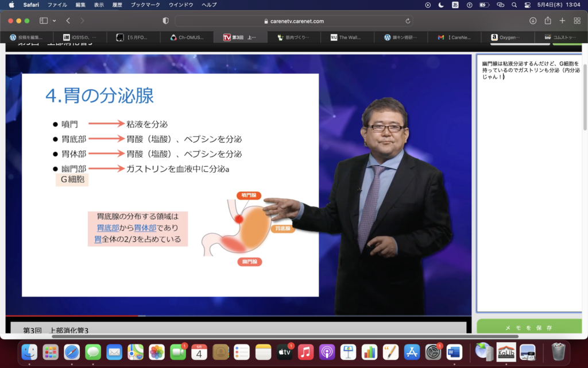Open Control Center in the menu bar

tap(528, 5)
